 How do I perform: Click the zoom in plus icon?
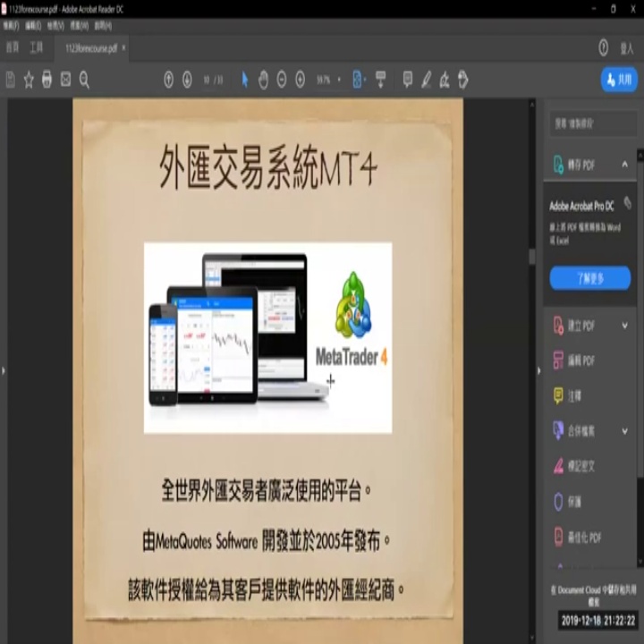pos(301,80)
